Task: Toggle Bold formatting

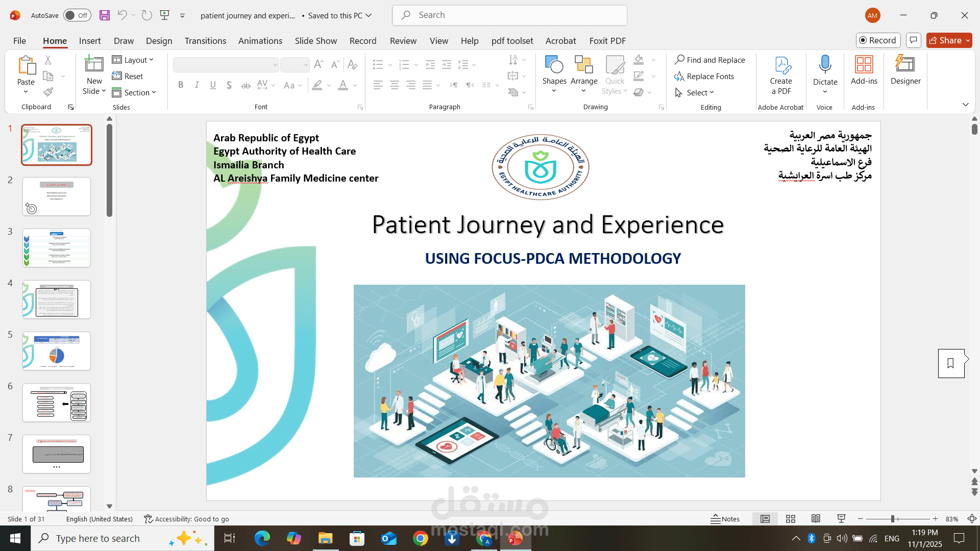Action: 181,85
